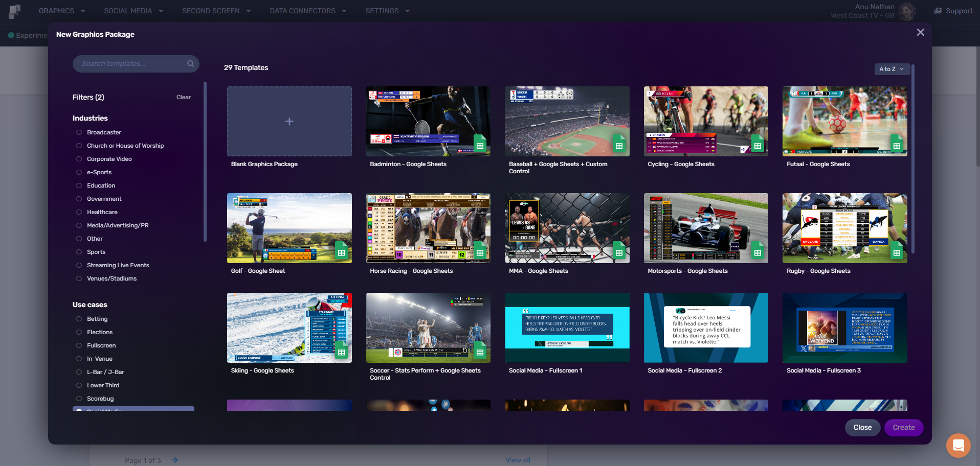The width and height of the screenshot is (980, 466).
Task: Click the Flowics logo in the top-left corner
Action: [14, 11]
